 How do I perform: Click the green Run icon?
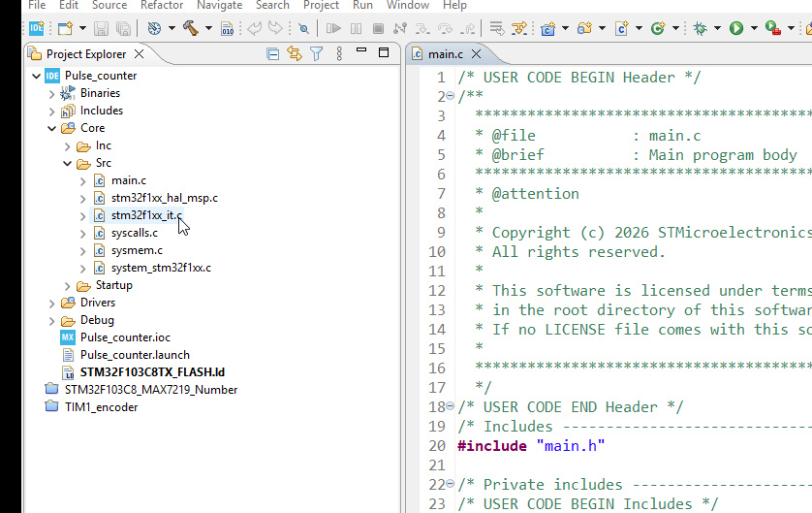736,28
